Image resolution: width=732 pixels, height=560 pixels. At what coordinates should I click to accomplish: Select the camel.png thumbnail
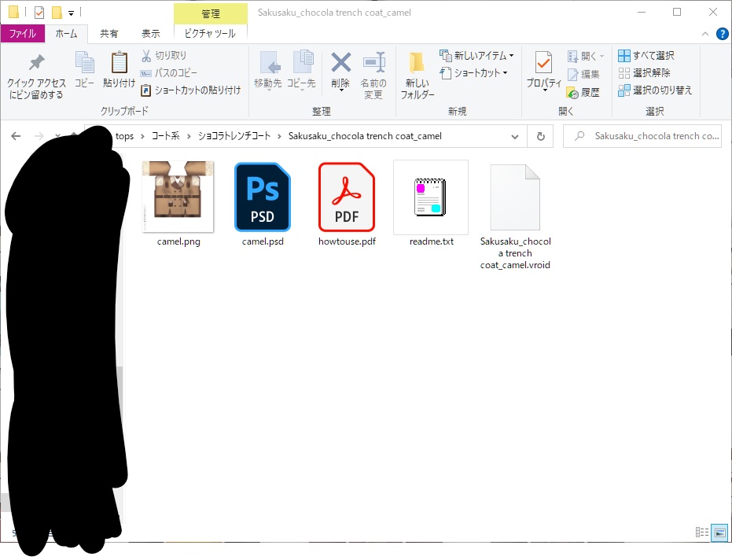point(178,196)
